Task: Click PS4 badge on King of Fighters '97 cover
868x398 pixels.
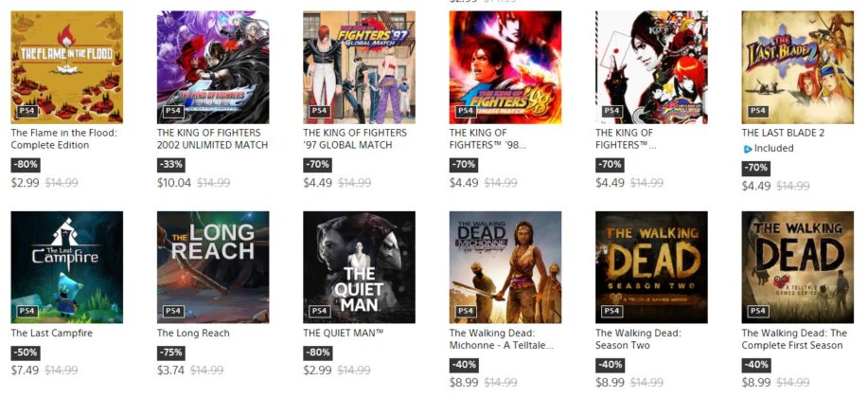Action: tap(319, 111)
